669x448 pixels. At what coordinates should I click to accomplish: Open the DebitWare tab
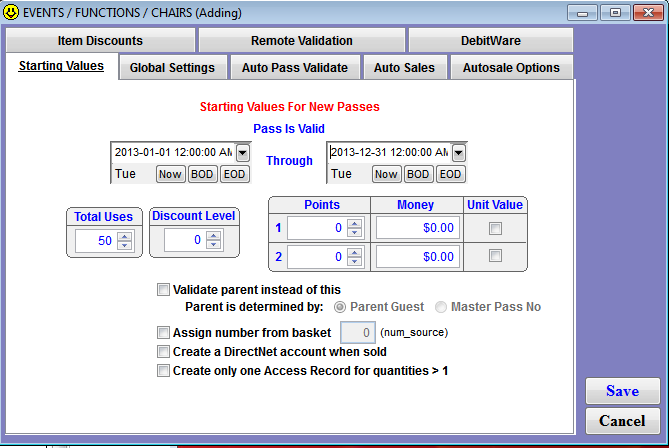[x=491, y=41]
